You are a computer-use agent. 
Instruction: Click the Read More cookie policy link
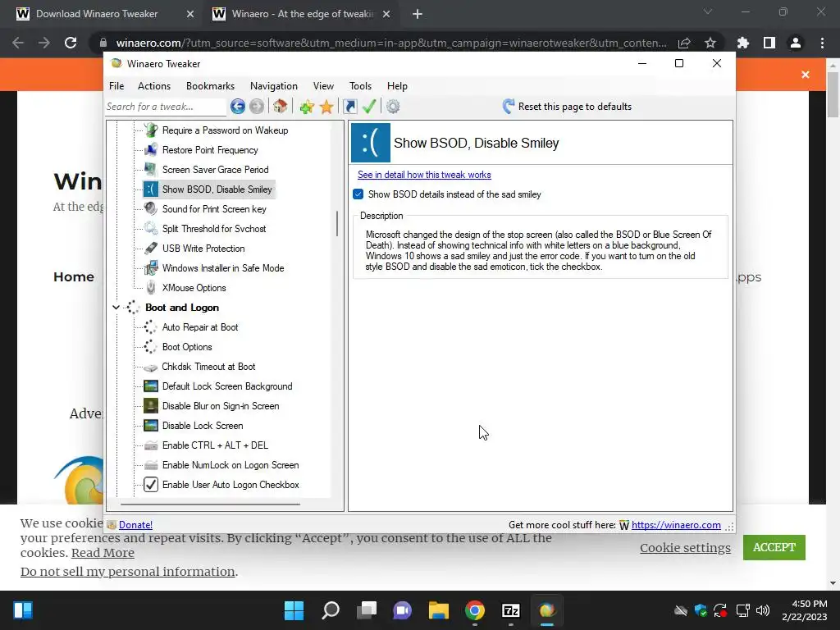[103, 553]
